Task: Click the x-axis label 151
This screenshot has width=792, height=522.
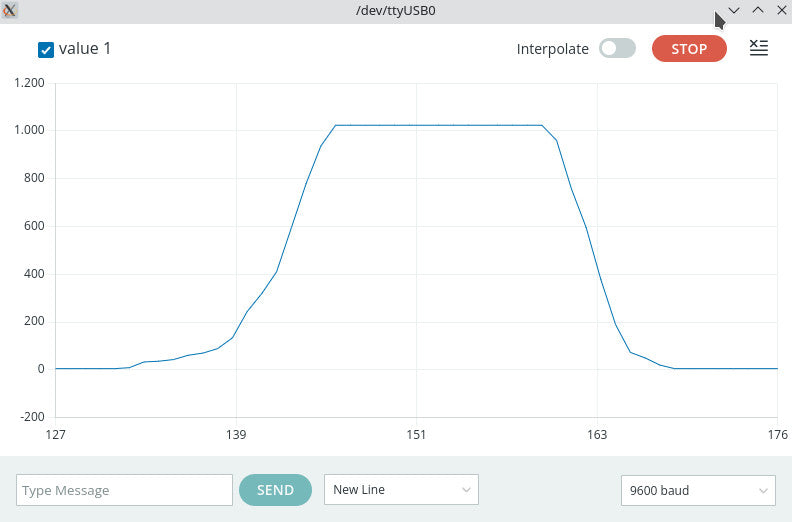Action: click(416, 435)
